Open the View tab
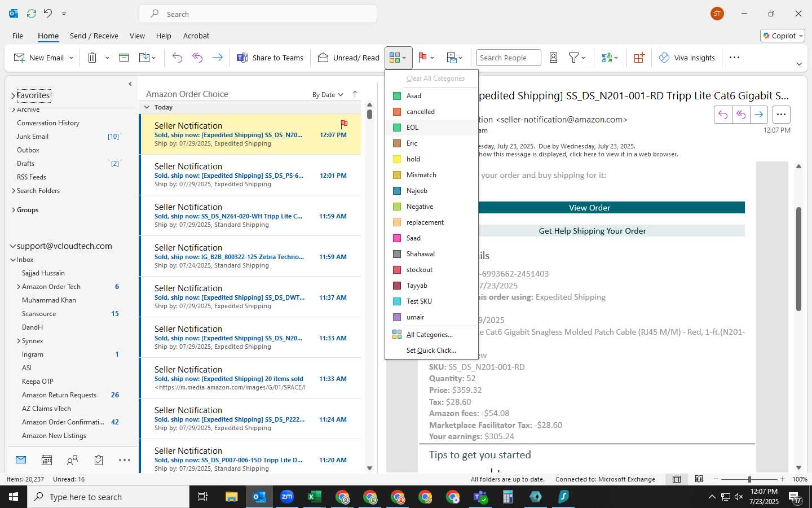 (x=137, y=36)
